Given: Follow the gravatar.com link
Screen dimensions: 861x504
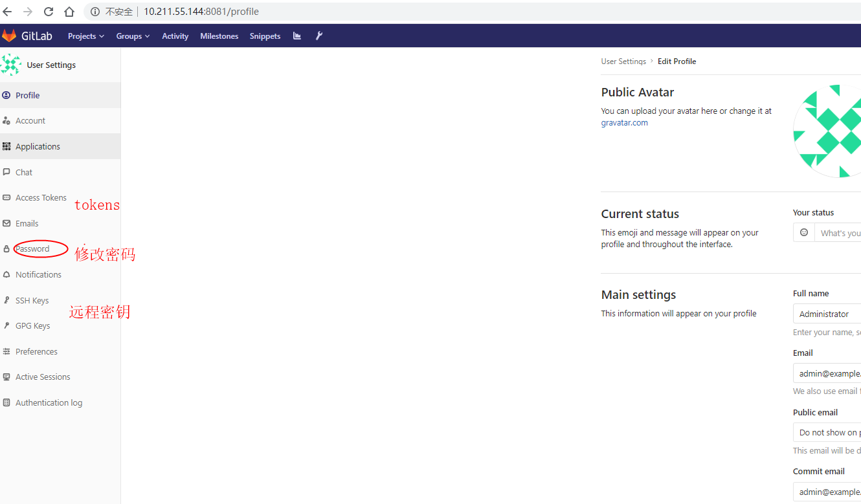Looking at the screenshot, I should click(x=624, y=123).
